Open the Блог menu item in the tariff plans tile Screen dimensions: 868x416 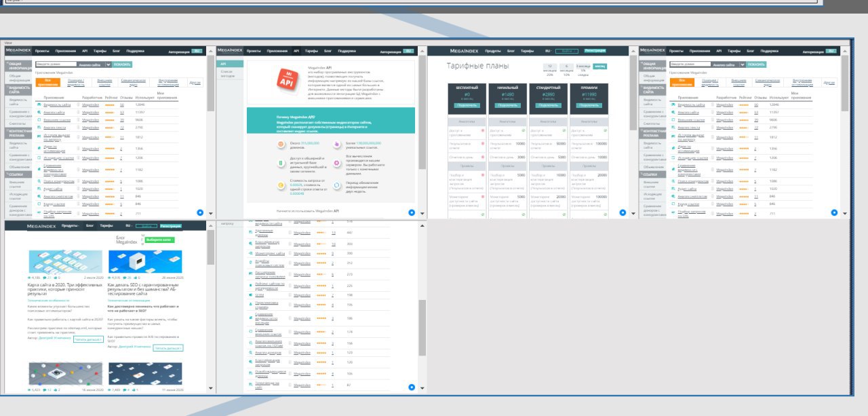click(510, 50)
